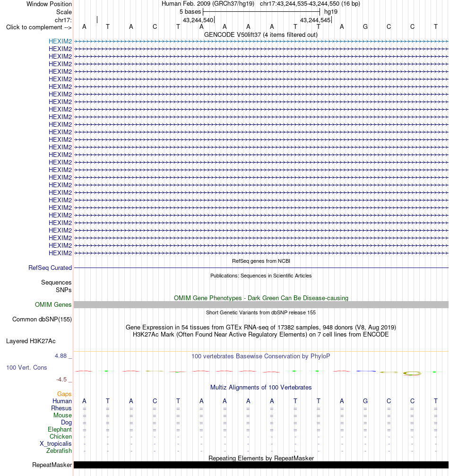This screenshot has height=476, width=449.
Task: Click the Human alignment row label
Action: [62, 401]
